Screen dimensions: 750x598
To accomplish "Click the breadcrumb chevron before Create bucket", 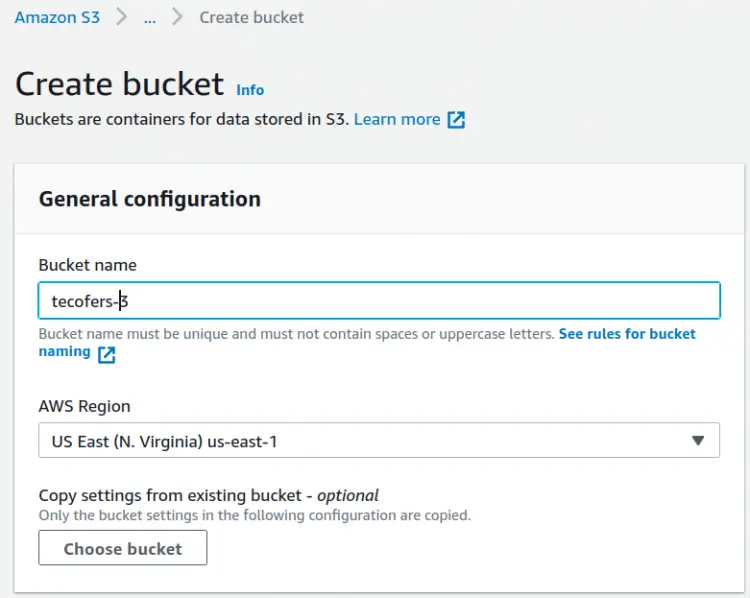I will point(178,17).
